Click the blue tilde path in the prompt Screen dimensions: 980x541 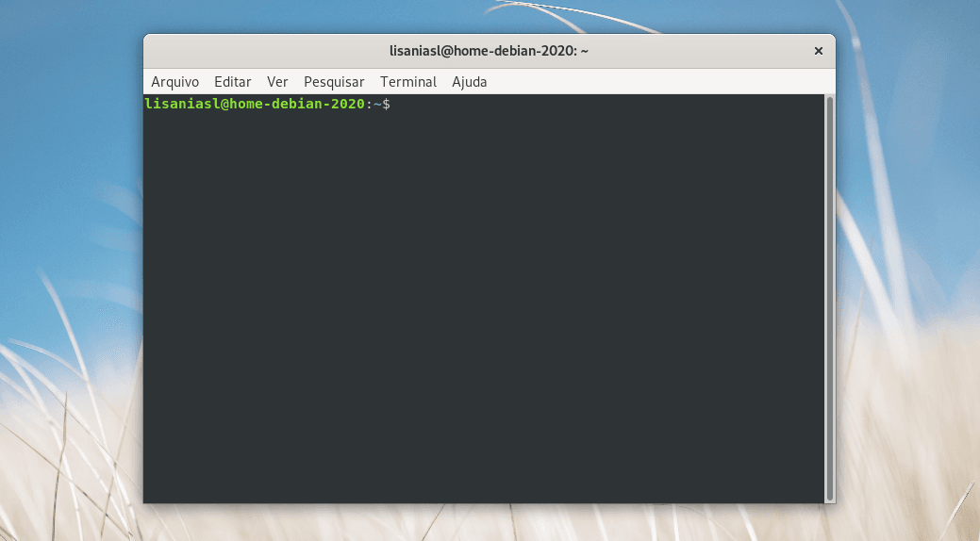point(377,104)
